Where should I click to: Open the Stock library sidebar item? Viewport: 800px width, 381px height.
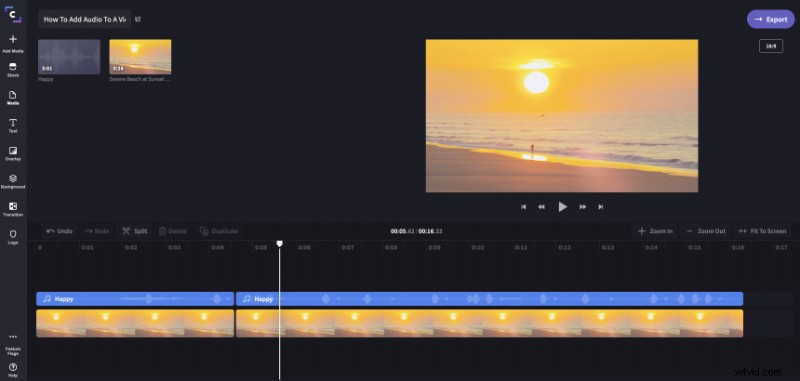(13, 70)
